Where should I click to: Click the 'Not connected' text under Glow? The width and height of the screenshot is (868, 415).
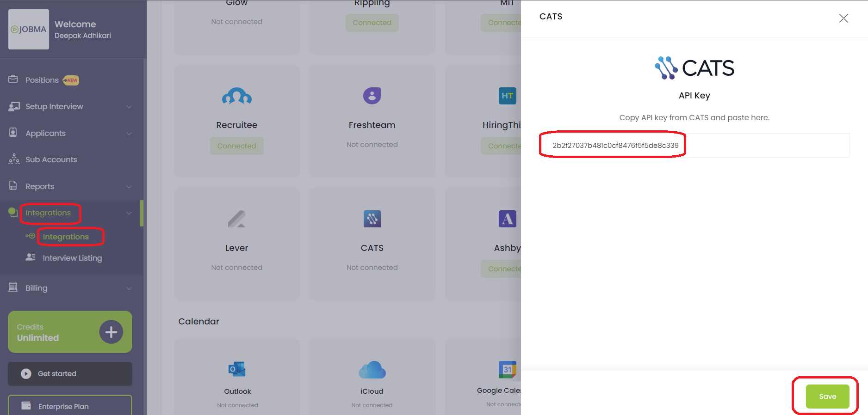pos(237,22)
